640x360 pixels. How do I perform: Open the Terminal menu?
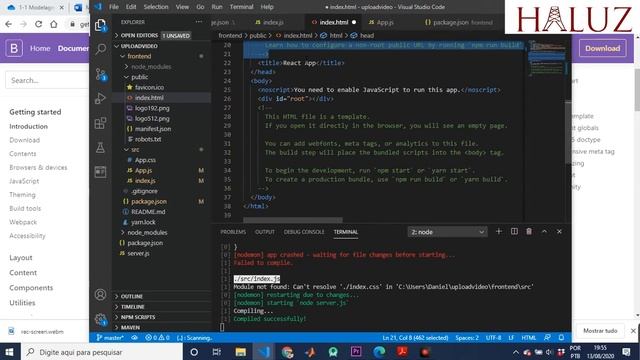tap(241, 7)
